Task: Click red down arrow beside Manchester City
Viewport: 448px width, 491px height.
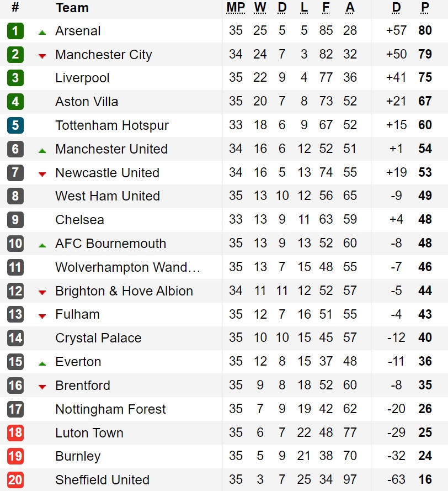Action: 42,56
